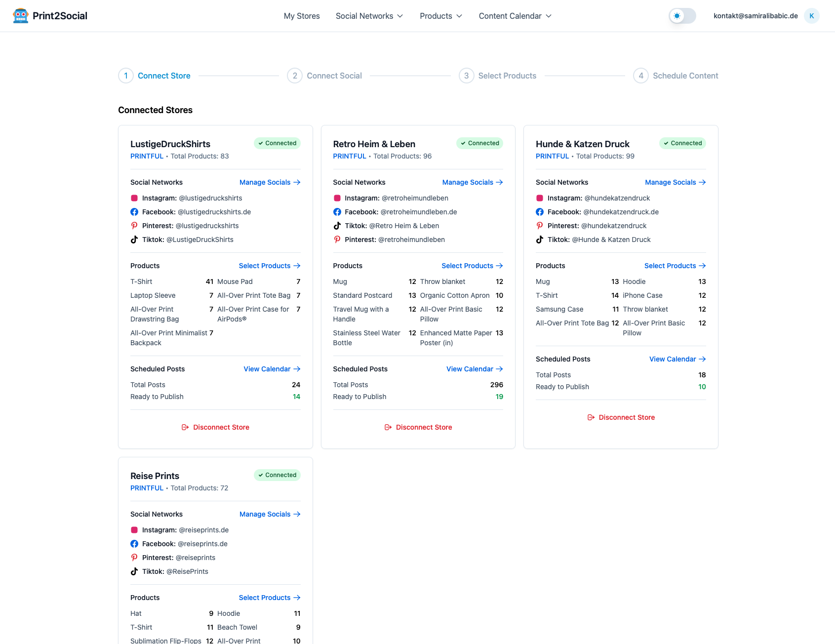The width and height of the screenshot is (835, 644).
Task: Click the Select Products arrow for Reise Prints
Action: 297,598
